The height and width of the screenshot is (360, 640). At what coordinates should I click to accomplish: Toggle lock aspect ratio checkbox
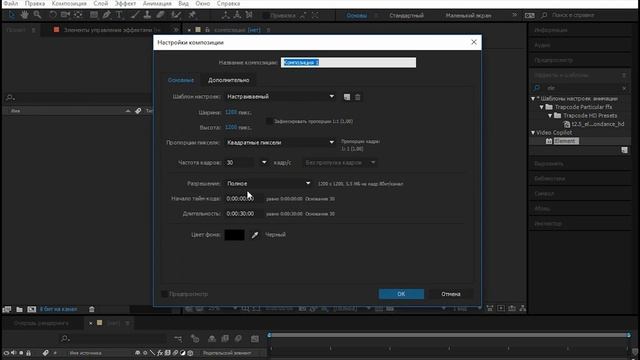coord(269,121)
